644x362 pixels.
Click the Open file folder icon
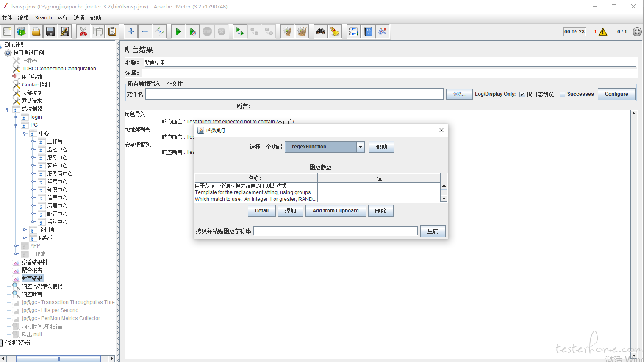(x=36, y=31)
